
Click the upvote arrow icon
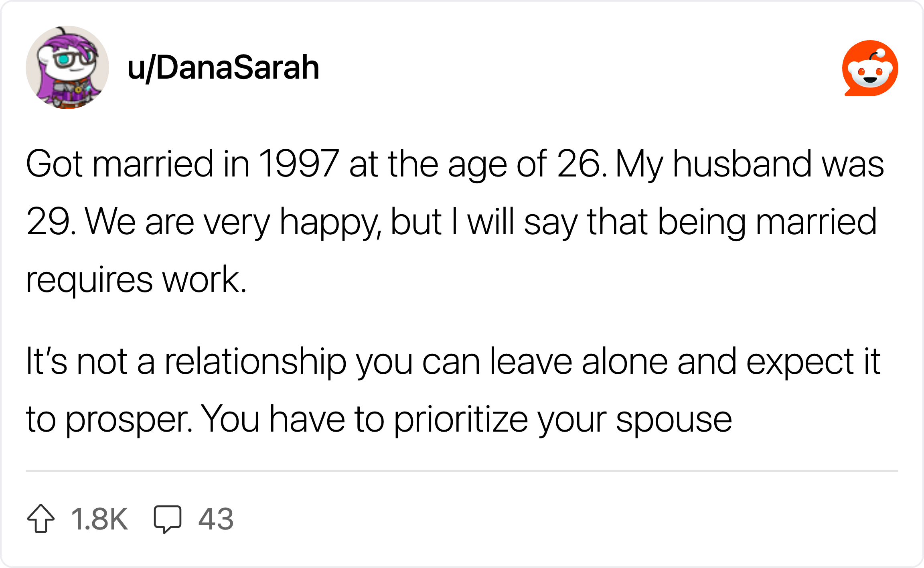[41, 518]
